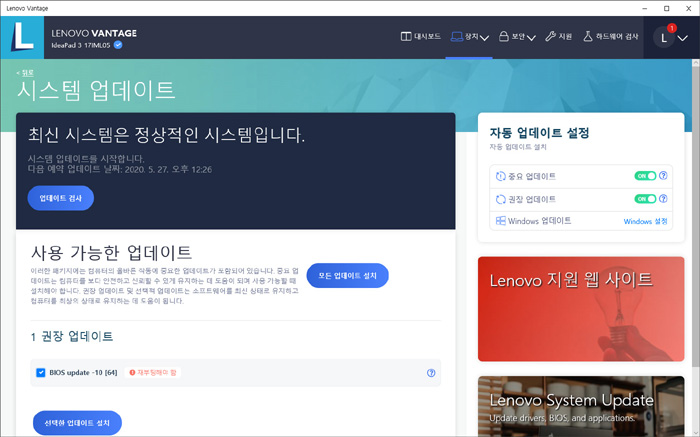
Task: Open the Lenovo 지원 웹 사이트 card
Action: click(581, 309)
